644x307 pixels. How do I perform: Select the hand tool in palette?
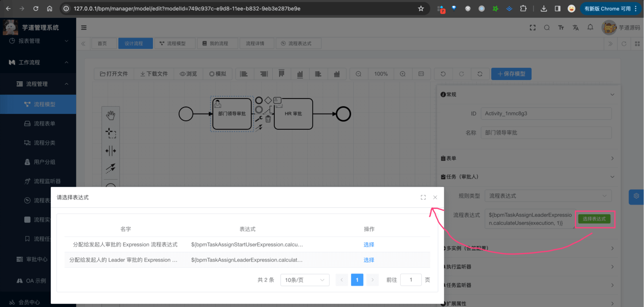(x=111, y=115)
